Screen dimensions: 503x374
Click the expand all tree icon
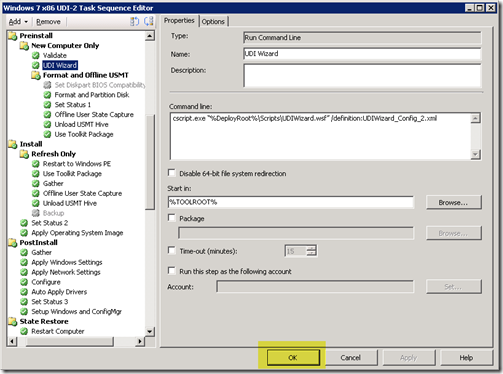pos(134,21)
